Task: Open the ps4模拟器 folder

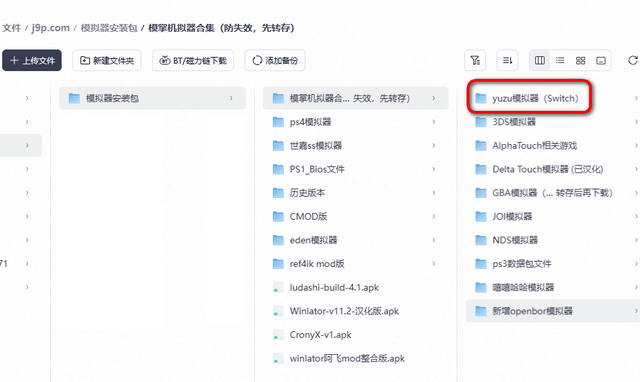Action: (x=356, y=122)
